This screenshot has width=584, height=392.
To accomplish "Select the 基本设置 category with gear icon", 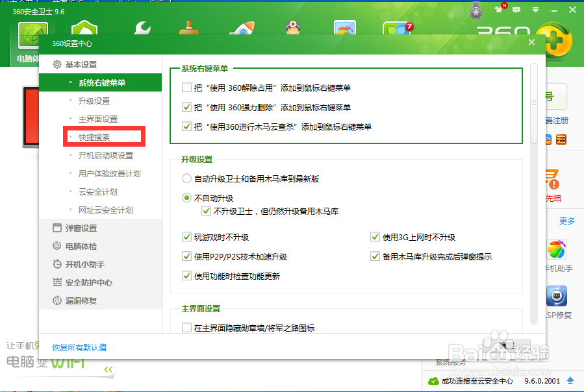I will point(75,64).
